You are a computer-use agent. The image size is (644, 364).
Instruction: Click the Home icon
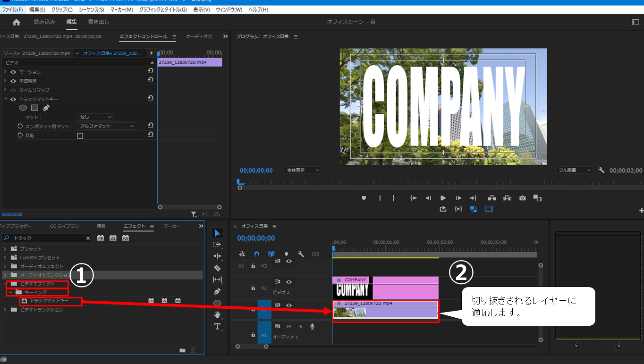pos(17,22)
